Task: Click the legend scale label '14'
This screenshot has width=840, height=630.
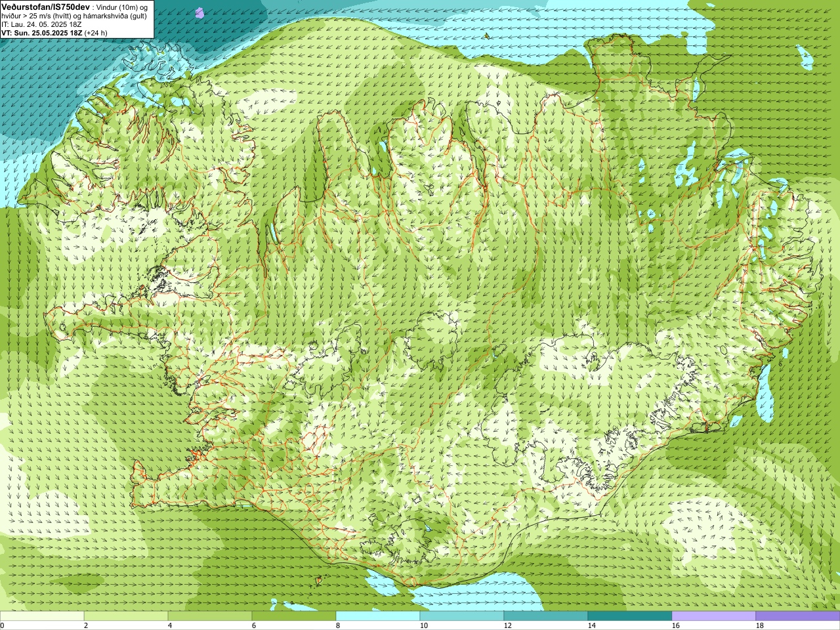Action: click(x=592, y=625)
